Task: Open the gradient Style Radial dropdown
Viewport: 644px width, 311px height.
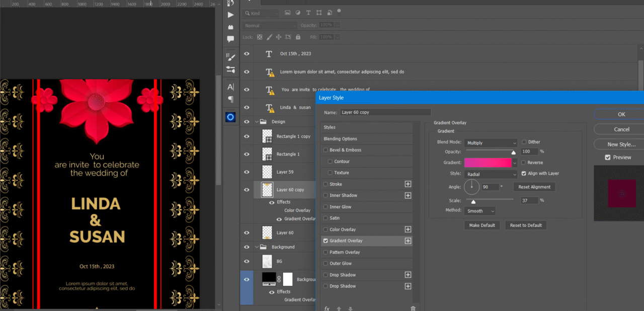Action: [x=491, y=174]
